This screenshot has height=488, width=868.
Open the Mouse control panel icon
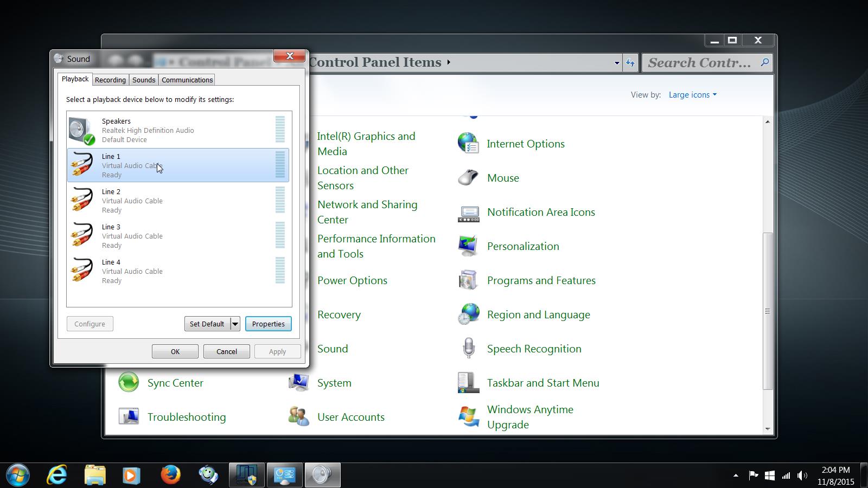click(x=468, y=178)
